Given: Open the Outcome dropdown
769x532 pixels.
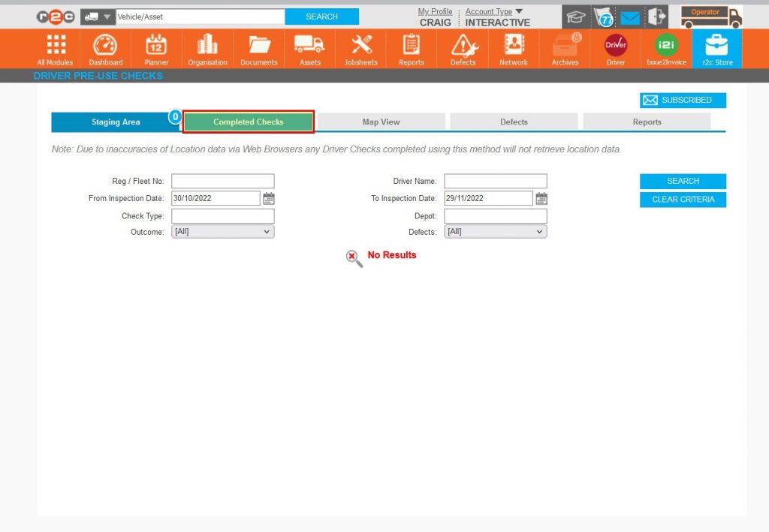Looking at the screenshot, I should pyautogui.click(x=222, y=231).
